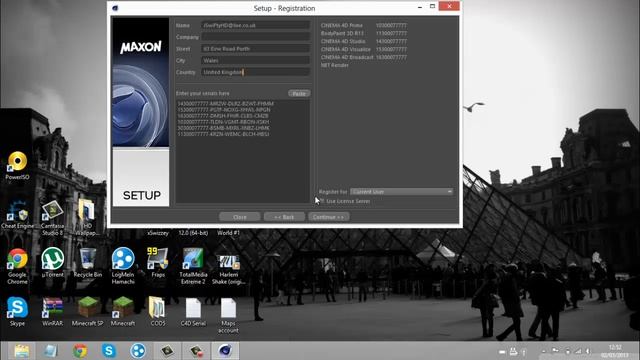640x360 pixels.
Task: Select the CINEMA 4D Studio entry
Action: pyautogui.click(x=364, y=41)
